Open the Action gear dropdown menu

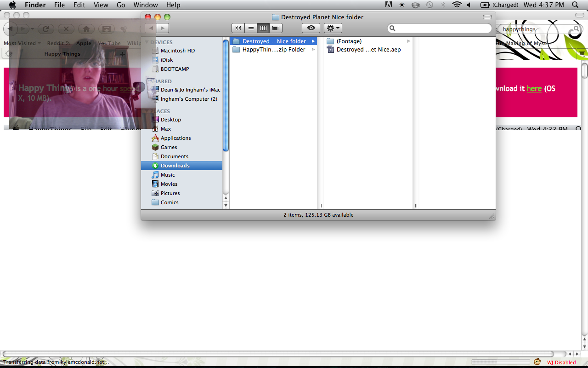click(x=333, y=28)
